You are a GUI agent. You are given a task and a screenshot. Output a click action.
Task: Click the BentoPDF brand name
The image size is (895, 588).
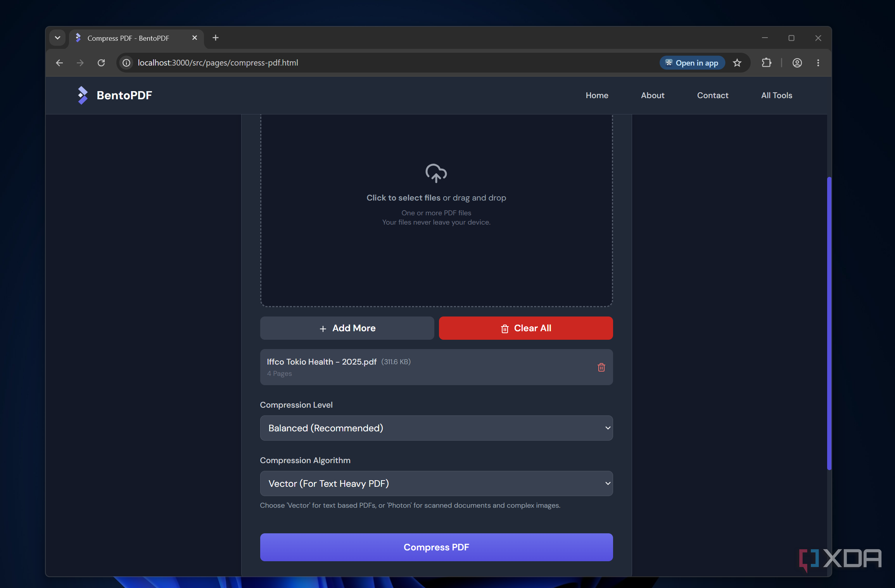tap(124, 95)
